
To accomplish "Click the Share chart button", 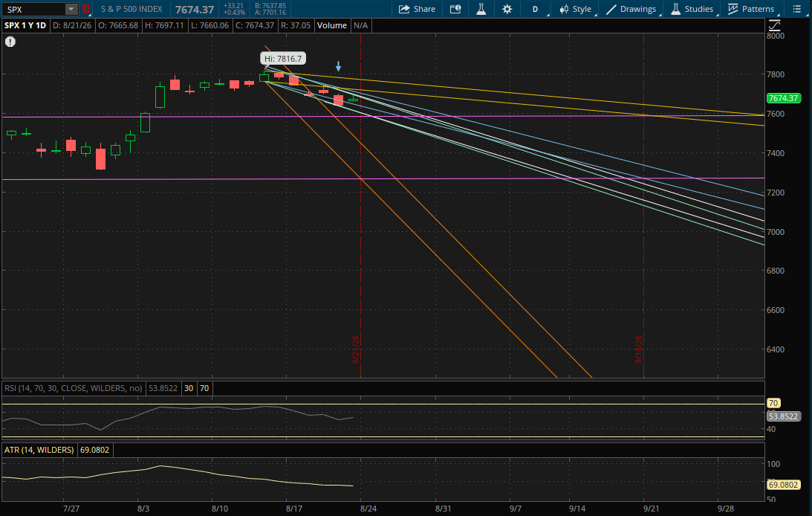I will tap(417, 9).
